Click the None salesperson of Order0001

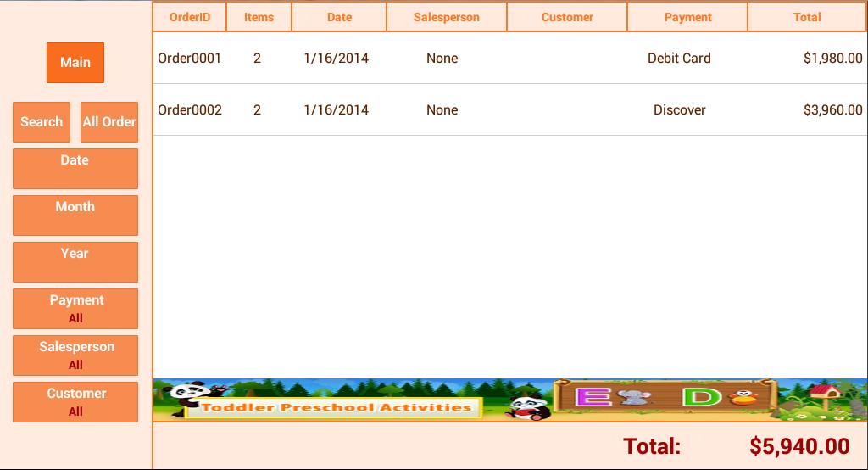(442, 59)
